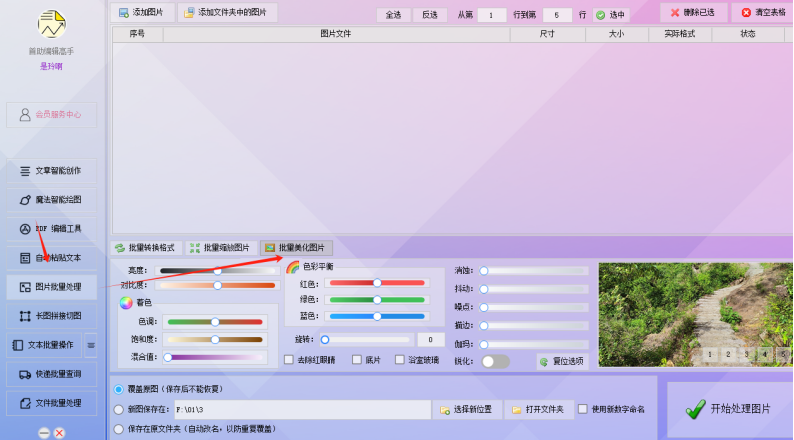This screenshot has height=440, width=794.
Task: Open 自动粘贴文本 from sidebar
Action: point(52,258)
